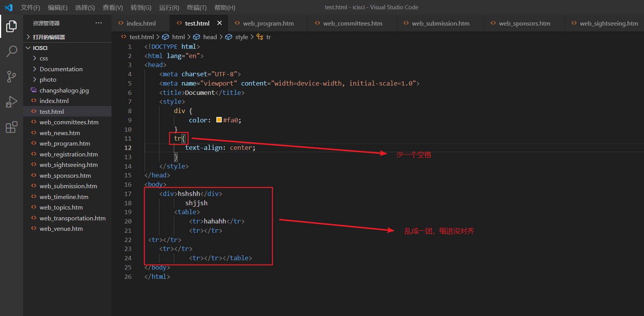Click the style breadcrumb segment

[241, 37]
